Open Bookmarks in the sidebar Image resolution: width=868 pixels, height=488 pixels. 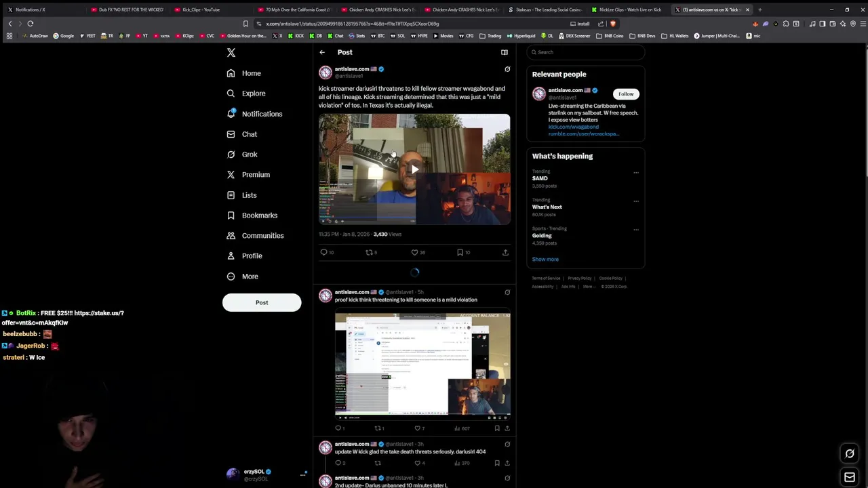[x=252, y=216]
